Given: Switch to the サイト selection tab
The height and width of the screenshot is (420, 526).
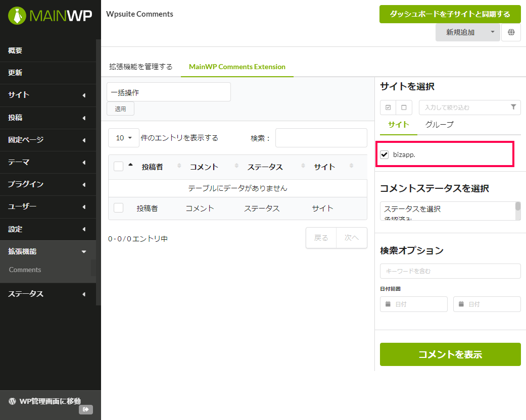Looking at the screenshot, I should click(399, 125).
